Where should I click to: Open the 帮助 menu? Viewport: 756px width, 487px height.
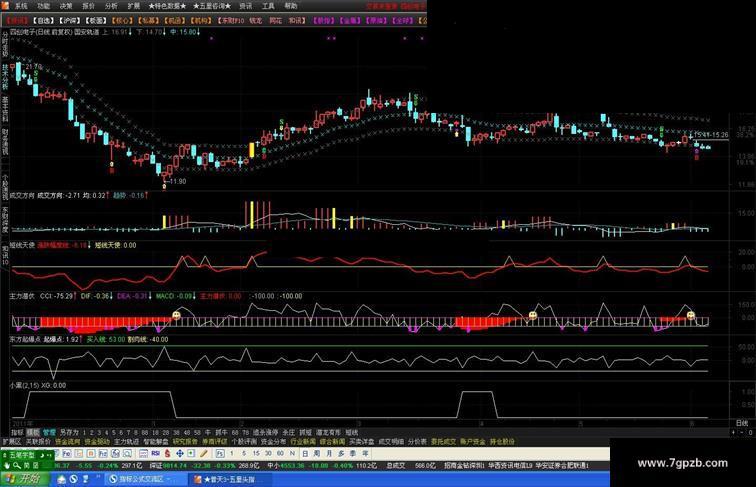(x=291, y=6)
